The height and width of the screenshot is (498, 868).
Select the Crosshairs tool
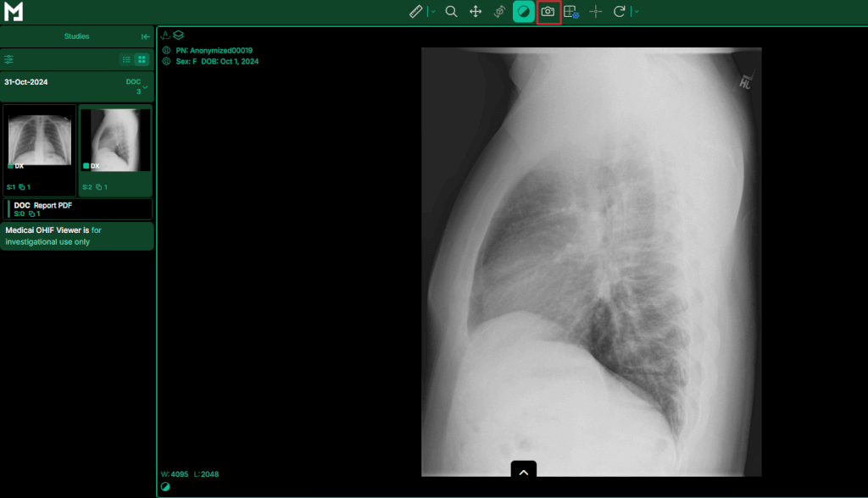(596, 12)
